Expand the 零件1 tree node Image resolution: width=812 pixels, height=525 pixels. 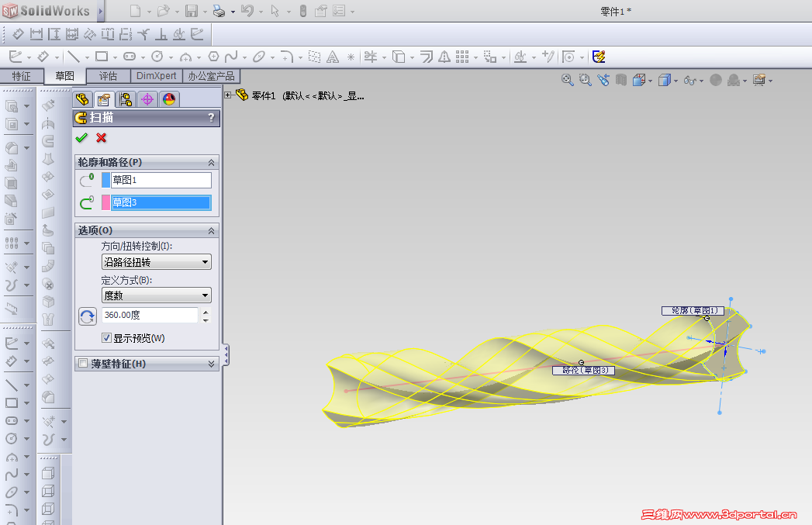[228, 95]
